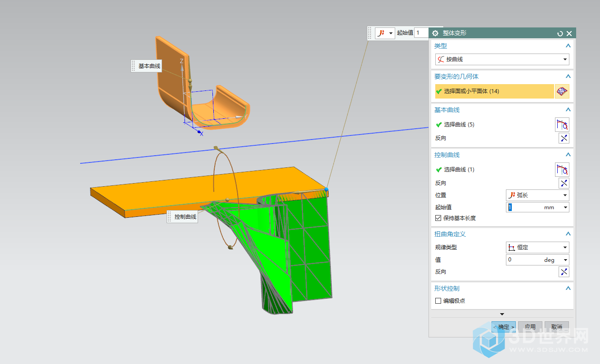600x364 pixels.
Task: Collapse the 类型 section
Action: pos(568,46)
